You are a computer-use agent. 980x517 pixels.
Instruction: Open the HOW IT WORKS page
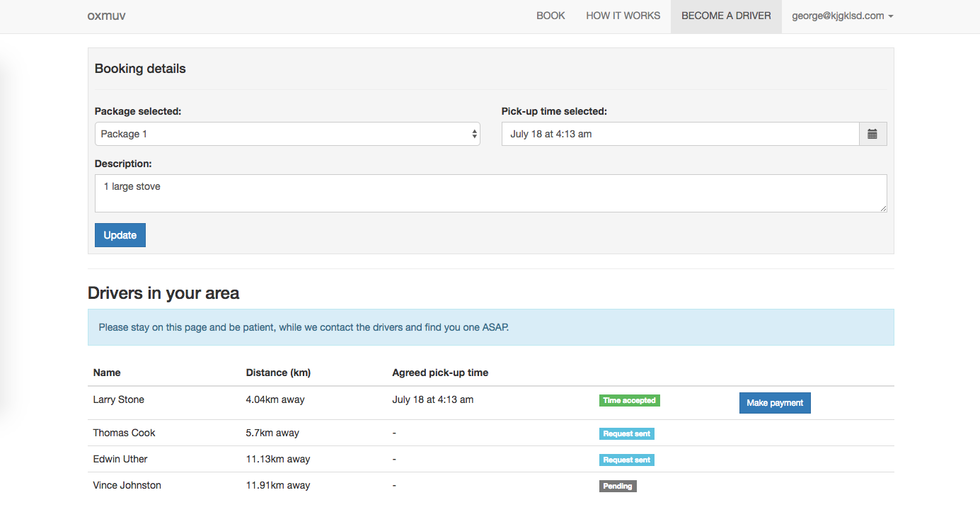pos(623,16)
